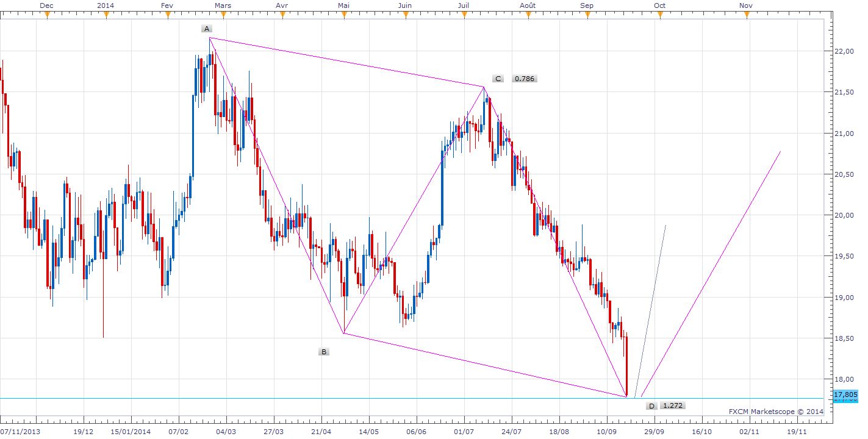Click the orange marker under Août

point(528,15)
